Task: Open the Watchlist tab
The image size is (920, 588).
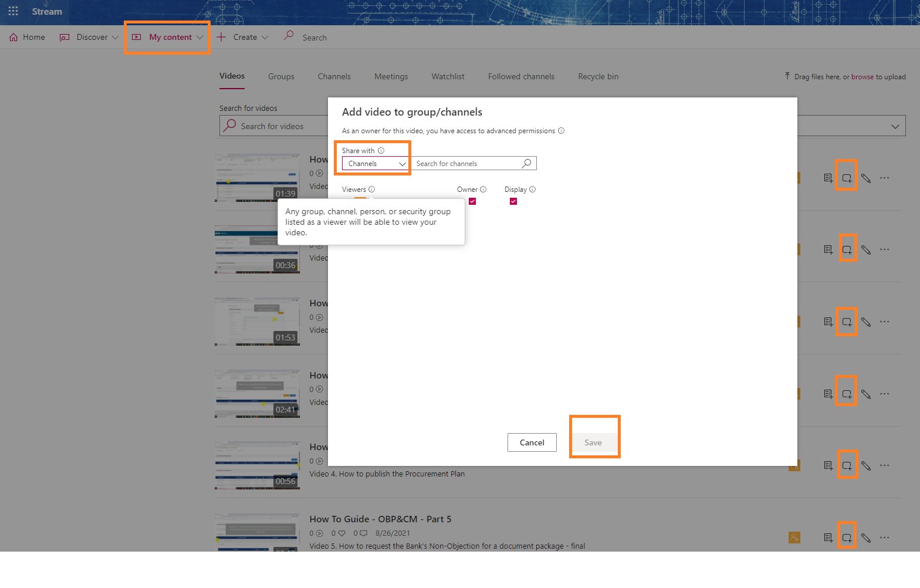Action: 448,76
